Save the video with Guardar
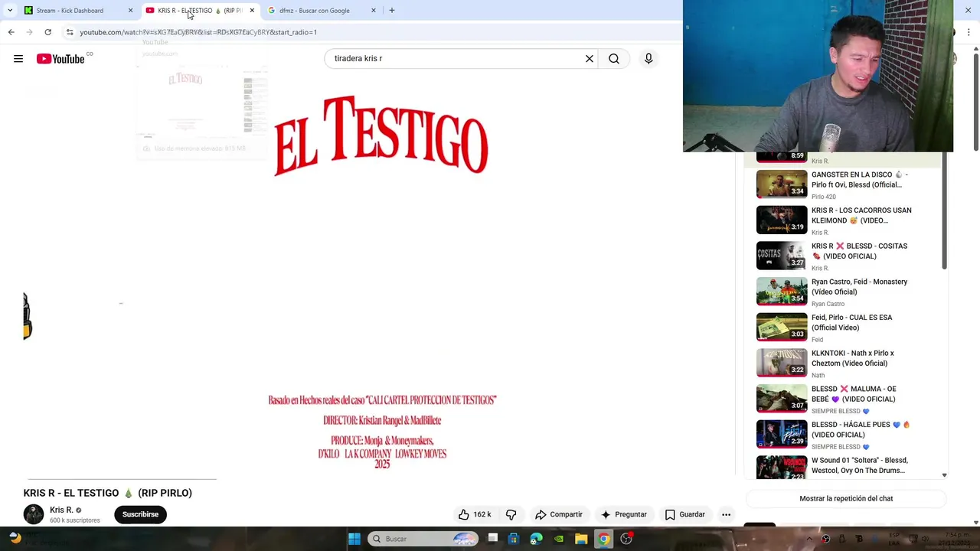Screen dimensions: 980x551 coord(685,514)
